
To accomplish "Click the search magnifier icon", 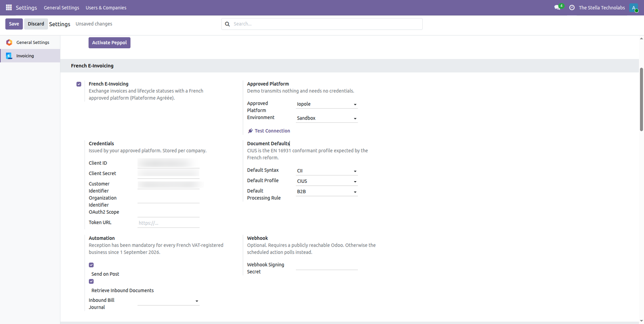I will 227,24.
